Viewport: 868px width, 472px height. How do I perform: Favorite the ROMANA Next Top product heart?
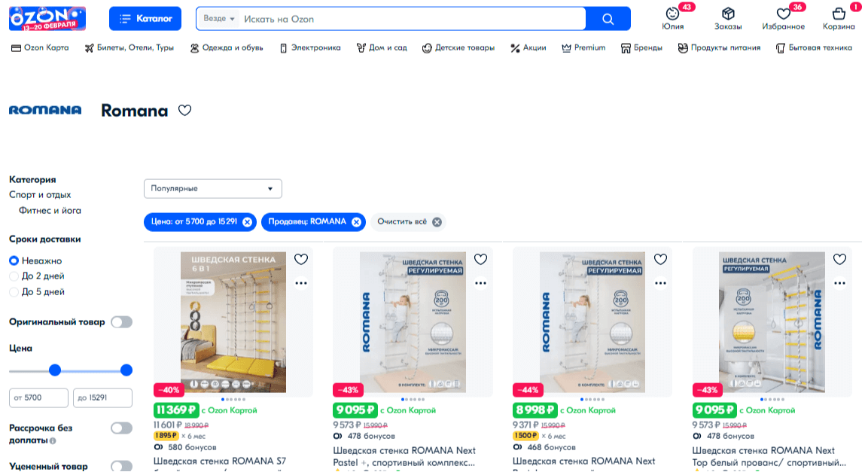tap(839, 259)
